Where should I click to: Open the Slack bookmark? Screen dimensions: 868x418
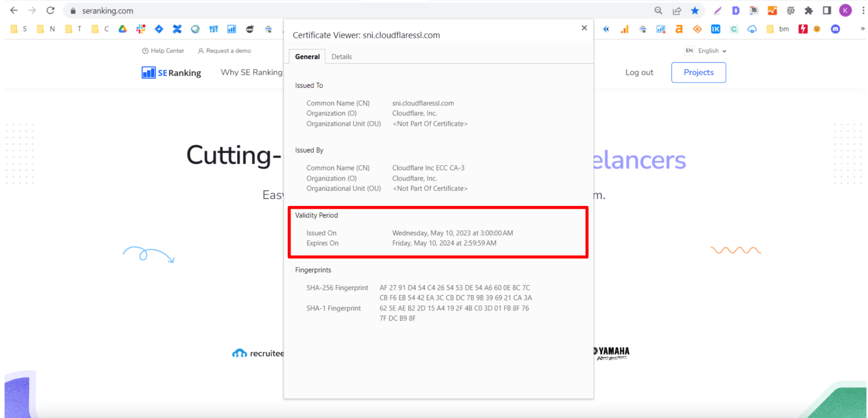point(140,29)
